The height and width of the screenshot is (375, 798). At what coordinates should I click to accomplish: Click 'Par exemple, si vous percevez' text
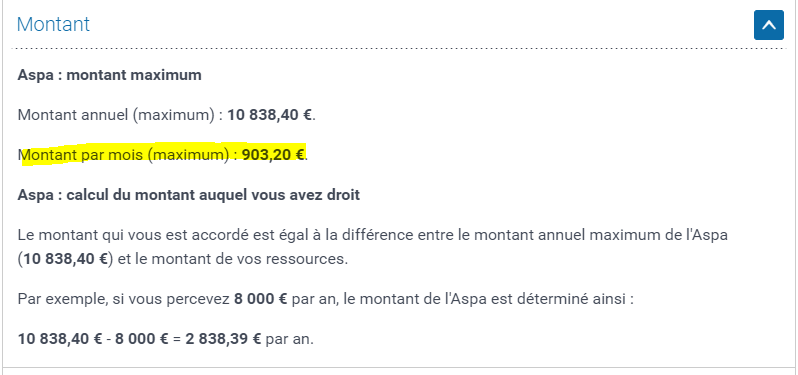[x=124, y=299]
